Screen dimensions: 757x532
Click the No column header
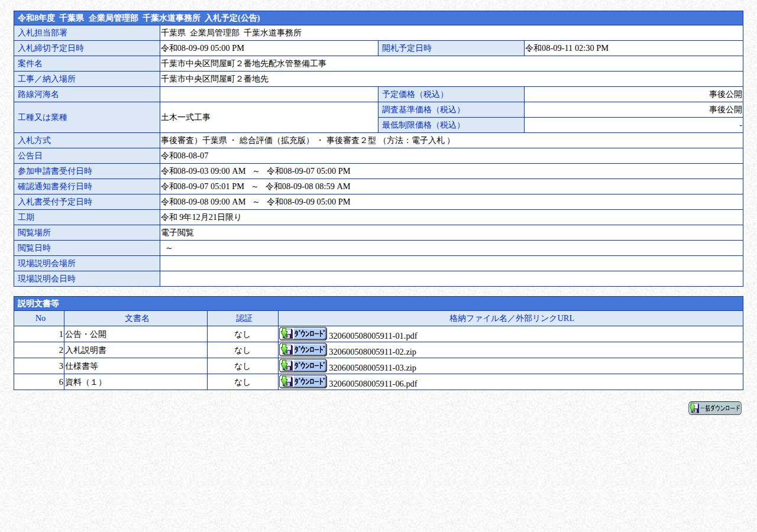click(x=40, y=318)
